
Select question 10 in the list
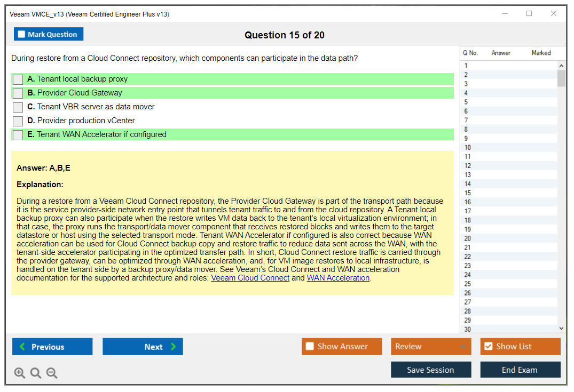(508, 148)
